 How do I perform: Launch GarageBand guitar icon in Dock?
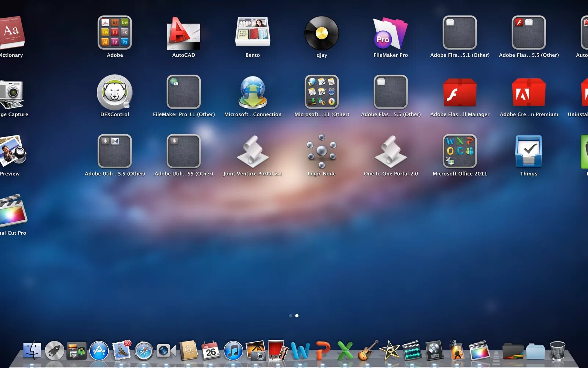tap(367, 350)
